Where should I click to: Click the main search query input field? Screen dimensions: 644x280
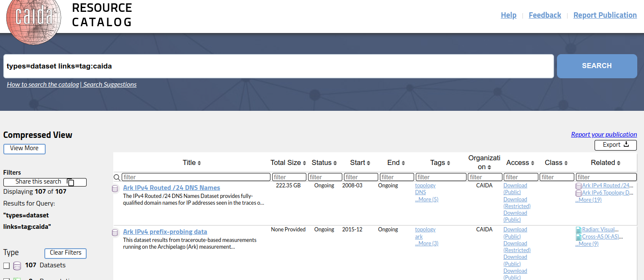coord(278,66)
